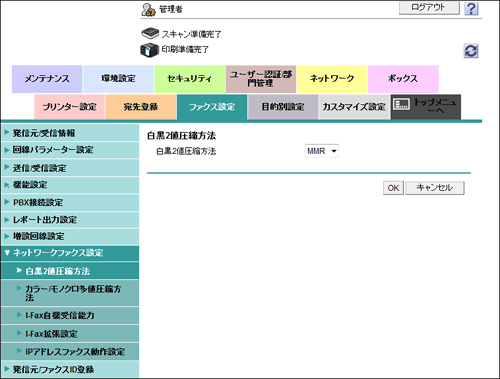500x379 pixels.
Task: Click the refresh status icon
Action: (471, 51)
